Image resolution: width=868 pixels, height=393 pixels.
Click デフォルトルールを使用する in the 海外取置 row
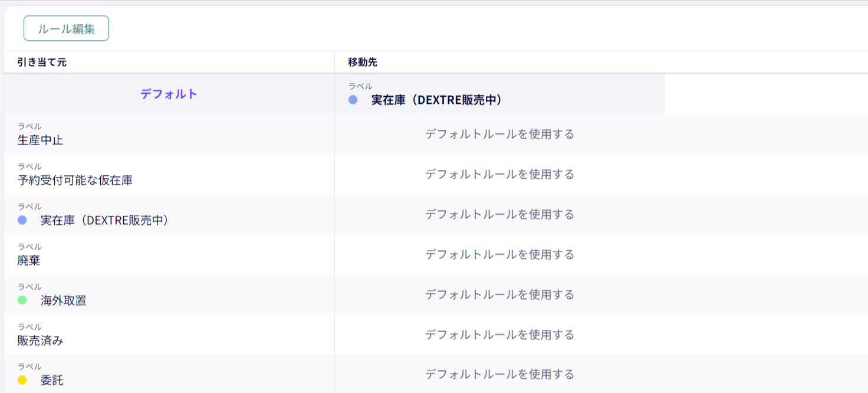point(500,294)
